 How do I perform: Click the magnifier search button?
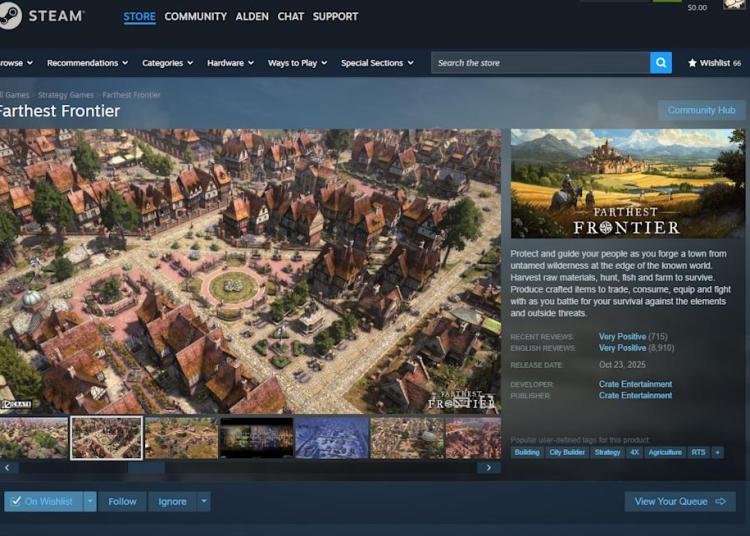tap(661, 63)
